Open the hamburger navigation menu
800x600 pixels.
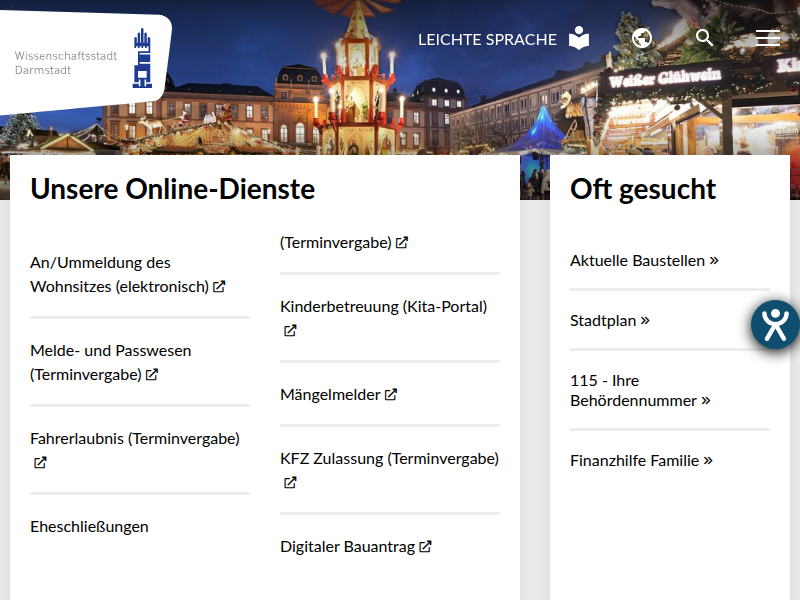point(767,38)
